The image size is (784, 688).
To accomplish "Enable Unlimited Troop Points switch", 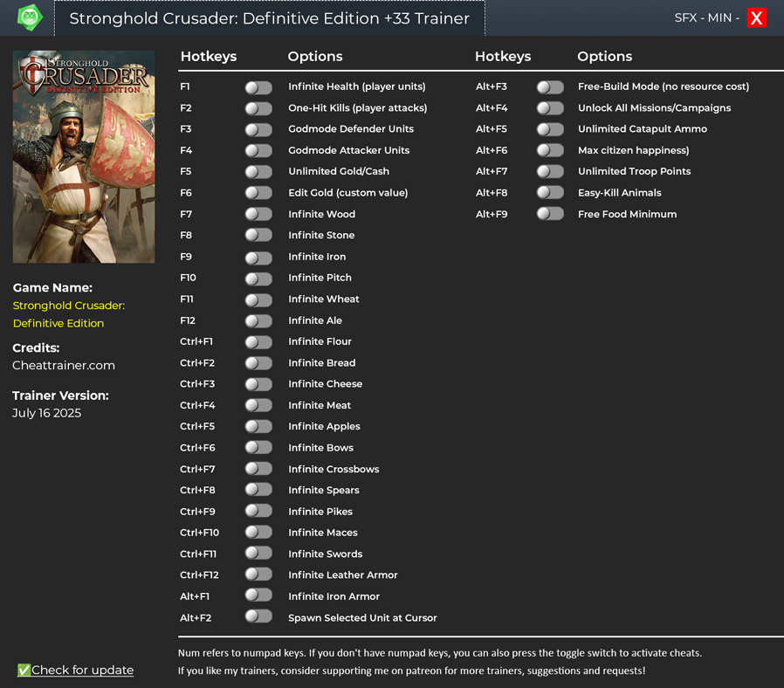I will (x=550, y=172).
